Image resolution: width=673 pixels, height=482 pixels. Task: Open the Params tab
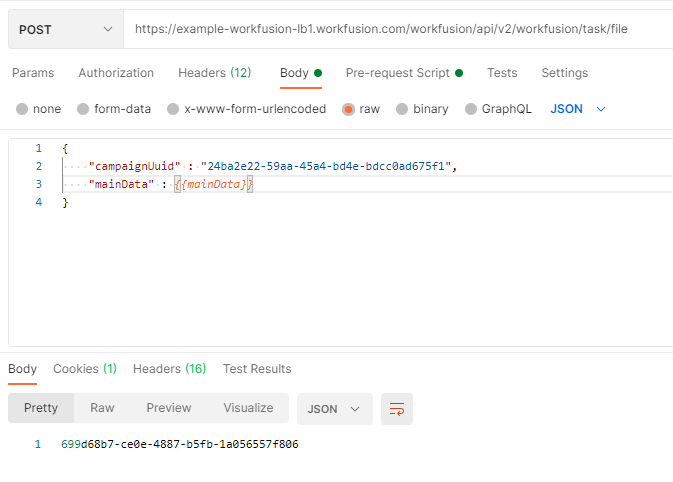tap(33, 73)
